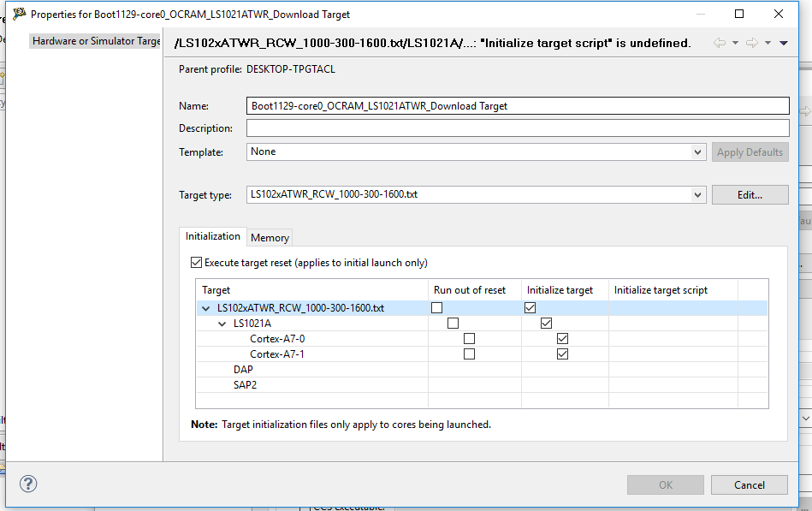Viewport: 812px width, 511px height.
Task: Collapse the LS1021A tree node
Action: 222,324
